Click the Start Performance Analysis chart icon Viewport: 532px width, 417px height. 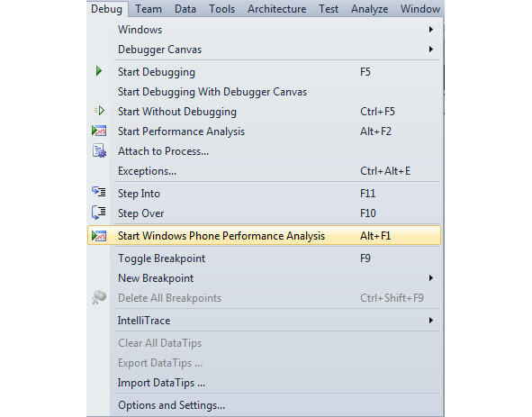coord(99,131)
